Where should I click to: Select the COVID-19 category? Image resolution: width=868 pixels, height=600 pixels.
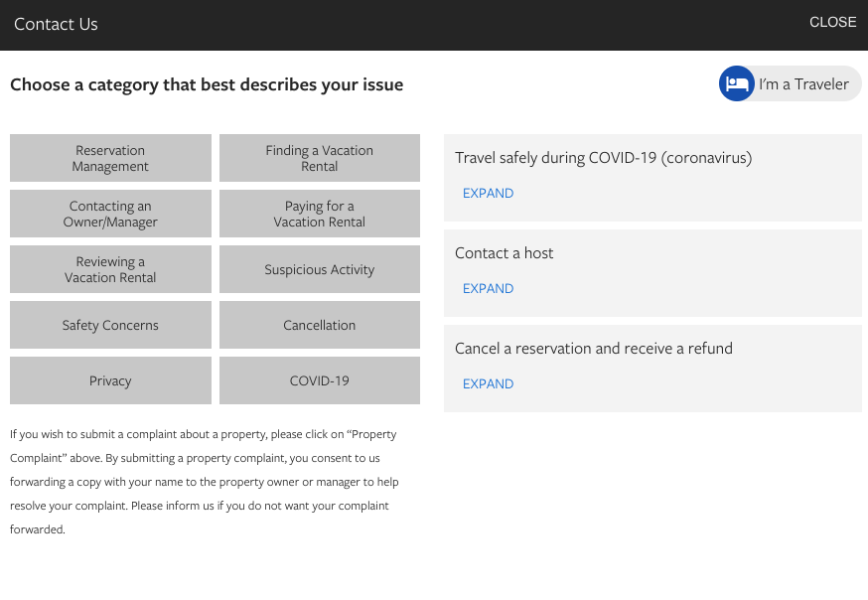point(320,380)
